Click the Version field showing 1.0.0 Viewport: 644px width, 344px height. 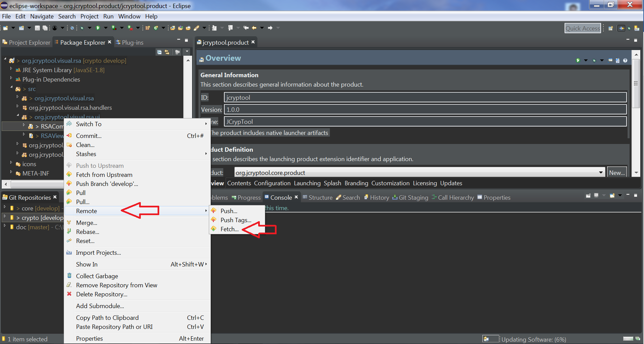pos(425,109)
